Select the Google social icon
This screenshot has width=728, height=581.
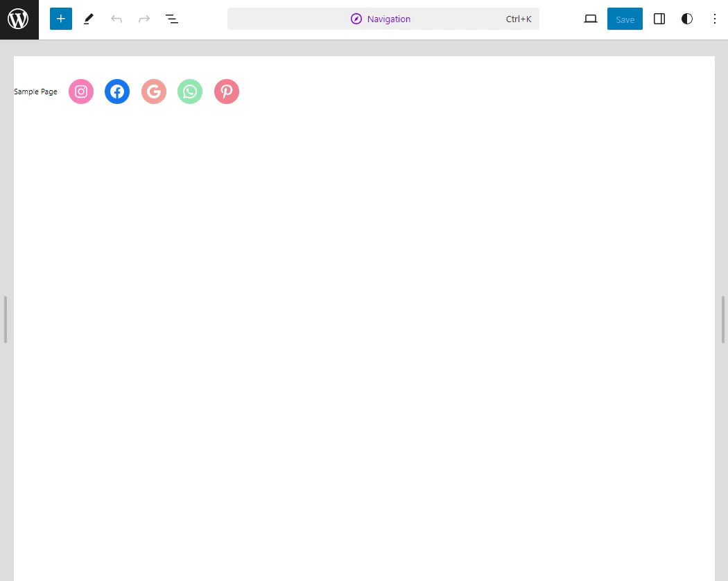click(154, 92)
